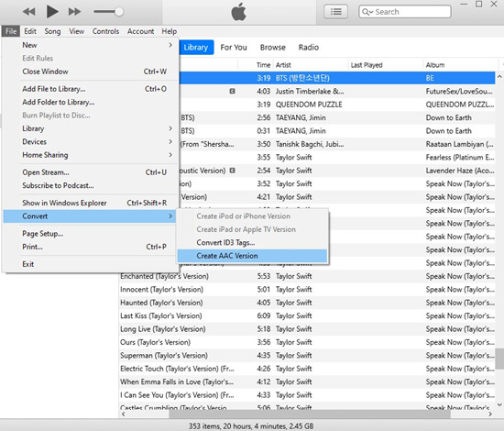Expand the Convert submenu
504x431 pixels.
click(90, 216)
